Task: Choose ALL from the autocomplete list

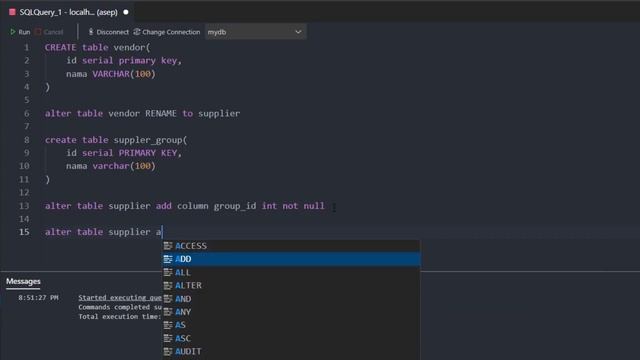Action: tap(291, 272)
